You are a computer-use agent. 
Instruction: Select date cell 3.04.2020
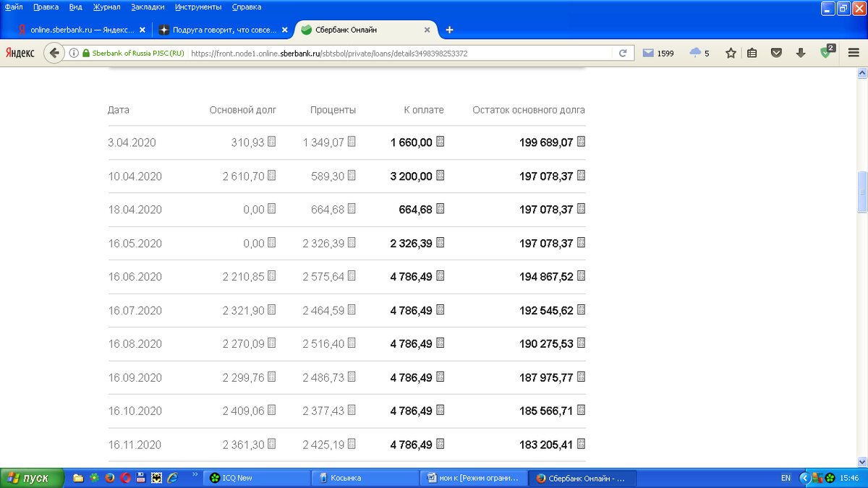(132, 142)
